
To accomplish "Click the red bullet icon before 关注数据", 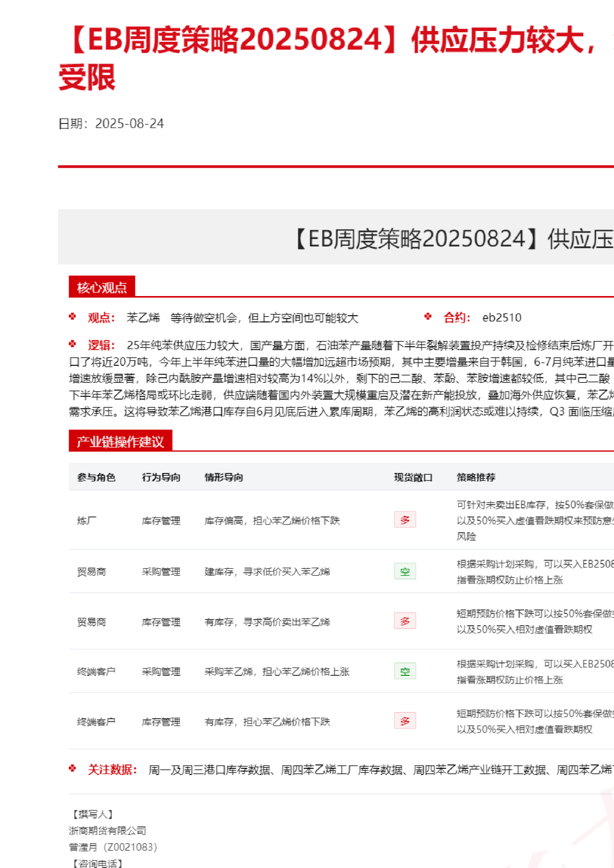I will tap(73, 769).
